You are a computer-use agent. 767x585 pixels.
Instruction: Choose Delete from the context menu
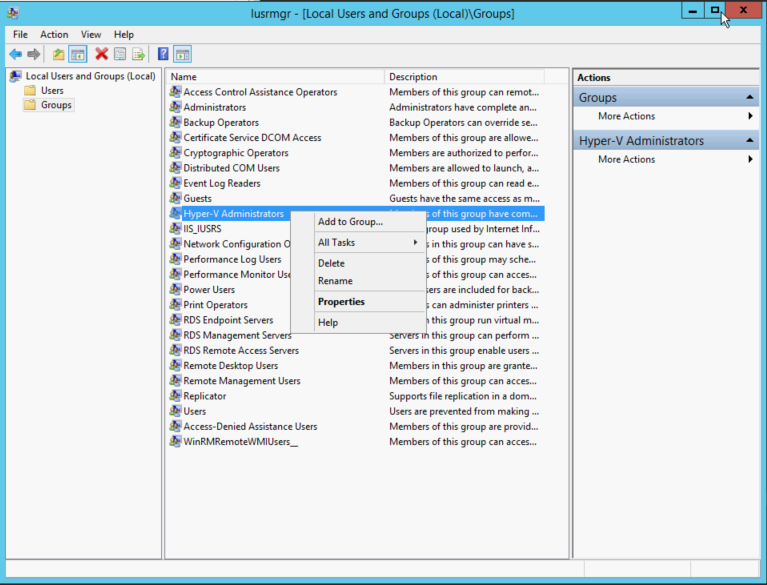point(358,263)
